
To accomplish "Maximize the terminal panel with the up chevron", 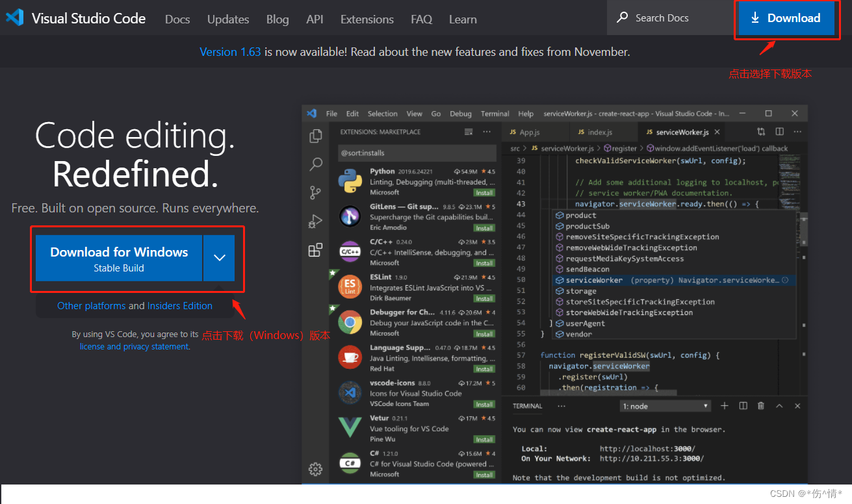I will click(x=779, y=406).
